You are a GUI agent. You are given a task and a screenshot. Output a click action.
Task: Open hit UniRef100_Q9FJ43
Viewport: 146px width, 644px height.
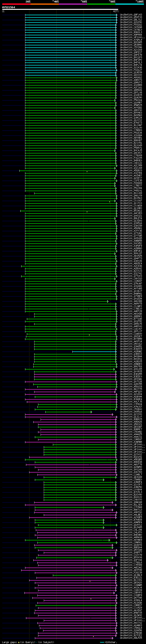(x=131, y=15)
